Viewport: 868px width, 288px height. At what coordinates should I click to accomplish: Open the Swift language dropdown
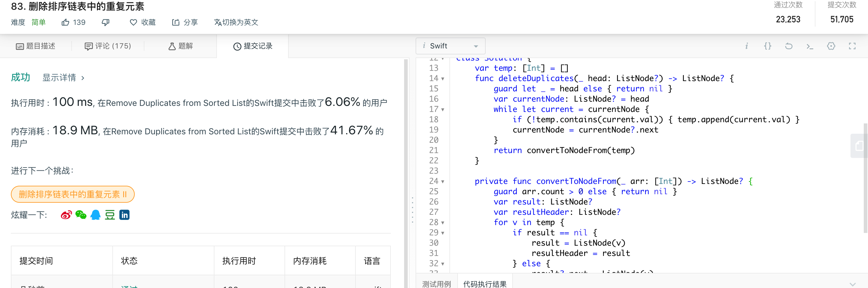(451, 46)
